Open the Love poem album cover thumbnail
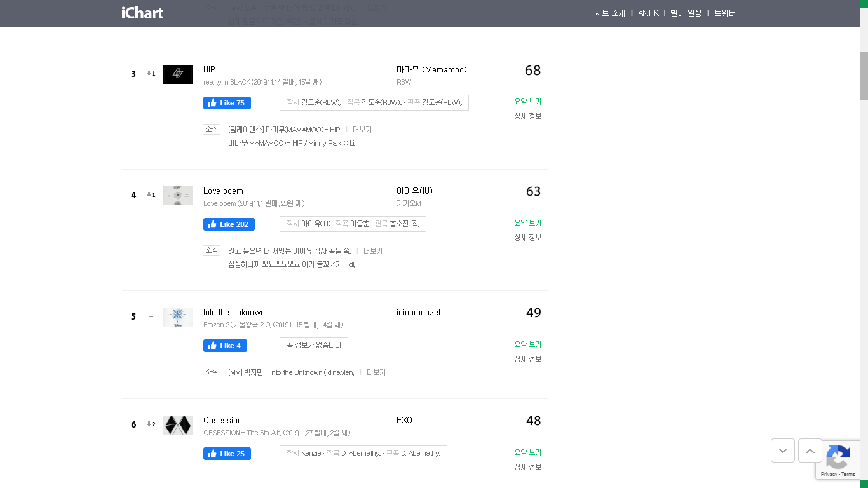This screenshot has height=488, width=868. click(178, 196)
